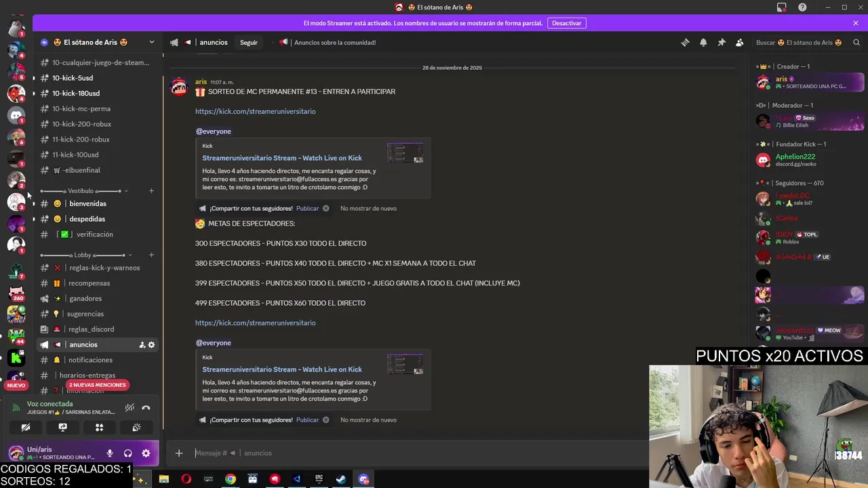Launch Opera browser from the taskbar
This screenshot has height=488, width=868.
point(186,479)
